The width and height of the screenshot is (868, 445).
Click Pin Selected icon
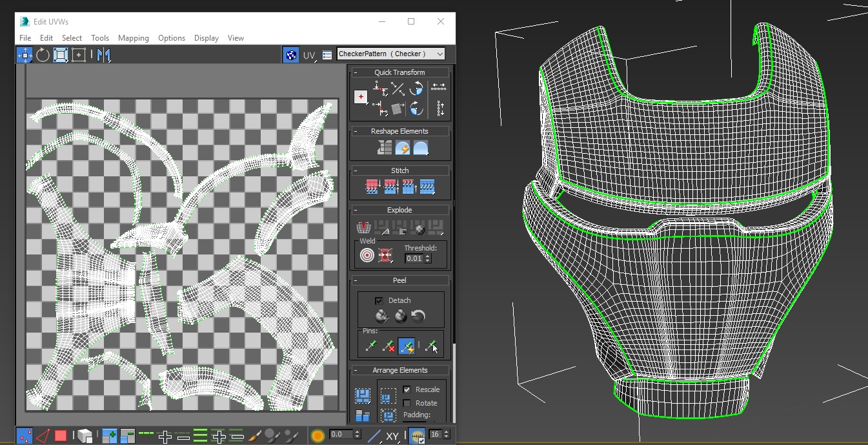370,347
